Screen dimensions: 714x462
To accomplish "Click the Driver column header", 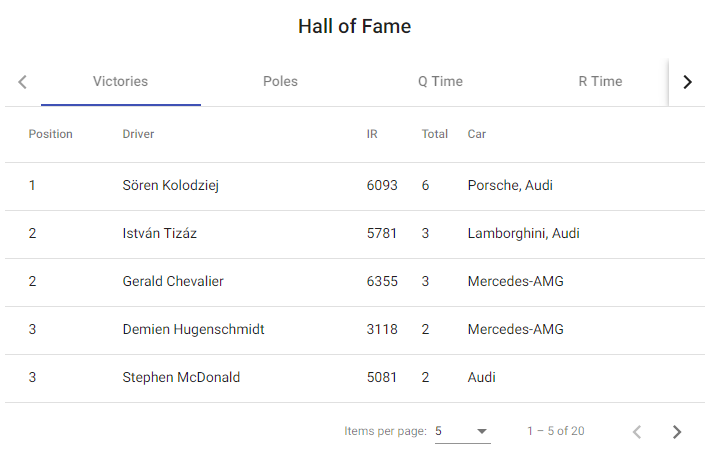I will tap(138, 134).
